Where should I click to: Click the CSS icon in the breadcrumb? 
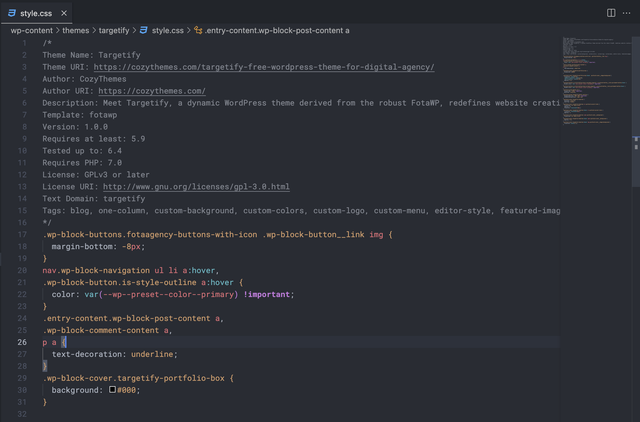tap(144, 31)
